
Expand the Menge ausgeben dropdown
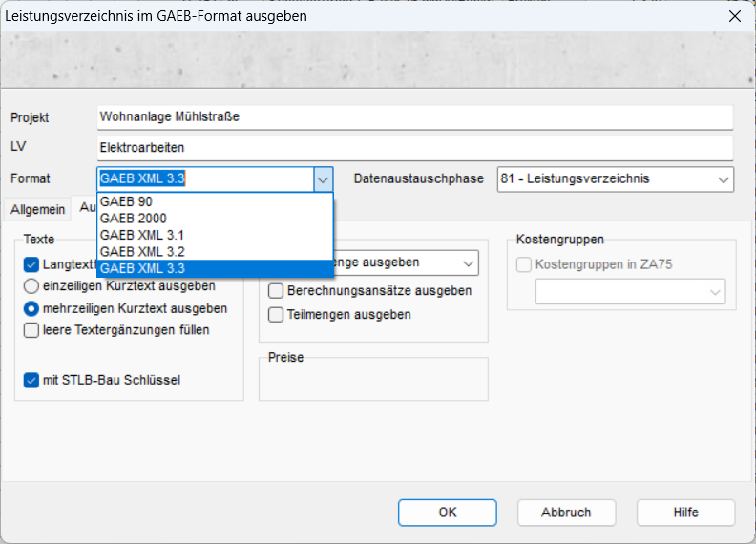click(x=468, y=262)
